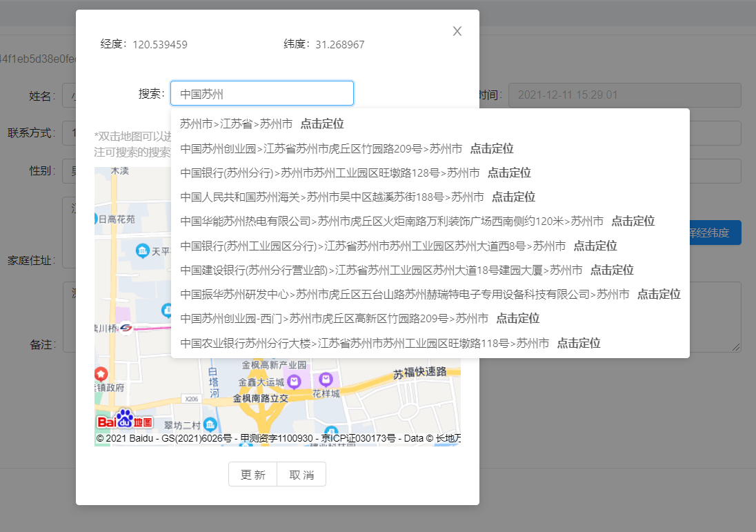Click 金枫南路立交 label on map
The height and width of the screenshot is (532, 756).
pos(260,398)
